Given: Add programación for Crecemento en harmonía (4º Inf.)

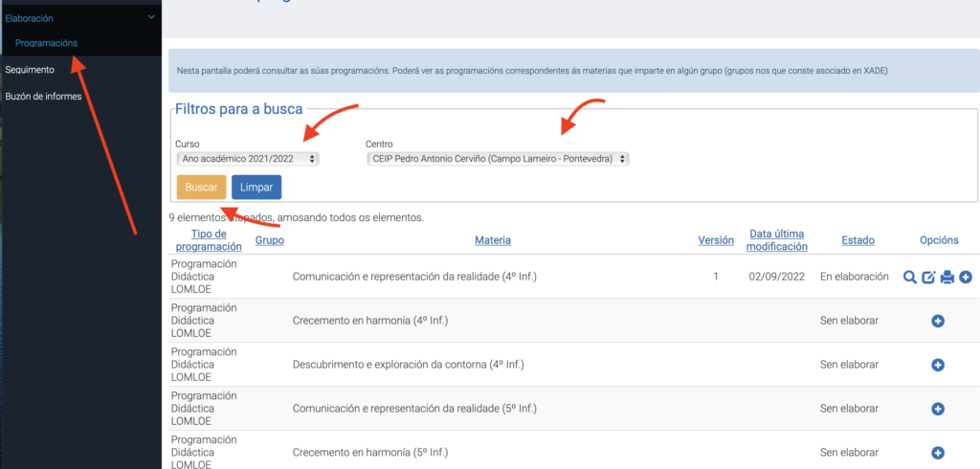Looking at the screenshot, I should (x=938, y=321).
